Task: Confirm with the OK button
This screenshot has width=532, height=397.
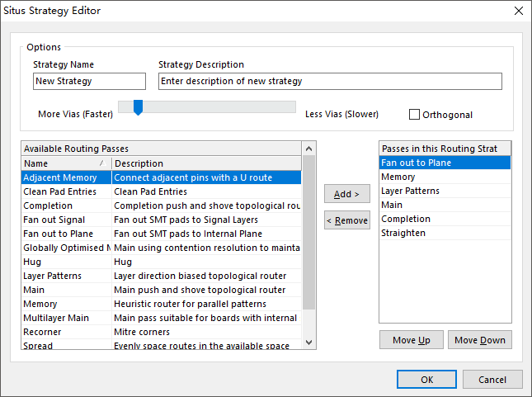Action: (x=426, y=380)
